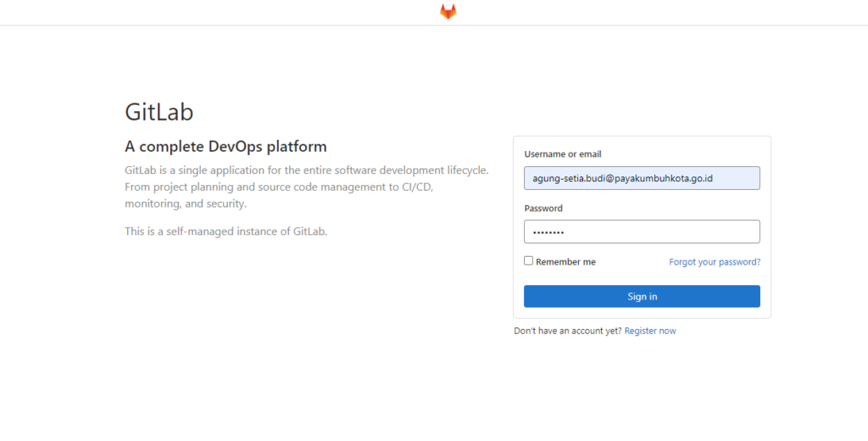Click "Don't have an account yet?" text
This screenshot has width=868, height=441.
click(567, 331)
